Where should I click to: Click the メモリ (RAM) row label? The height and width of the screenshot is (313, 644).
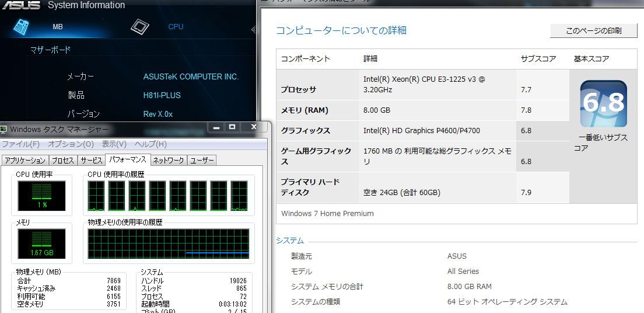(304, 110)
